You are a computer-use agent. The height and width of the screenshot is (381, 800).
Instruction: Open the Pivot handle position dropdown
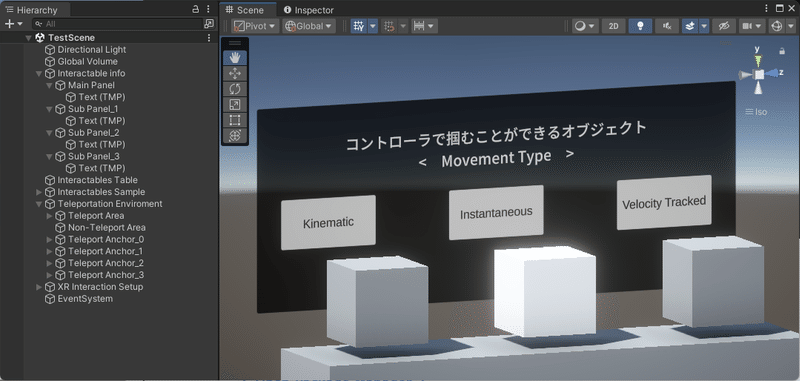[x=255, y=26]
